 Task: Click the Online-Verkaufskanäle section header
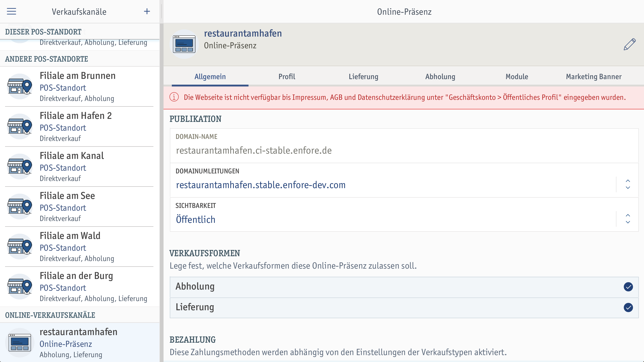click(50, 315)
